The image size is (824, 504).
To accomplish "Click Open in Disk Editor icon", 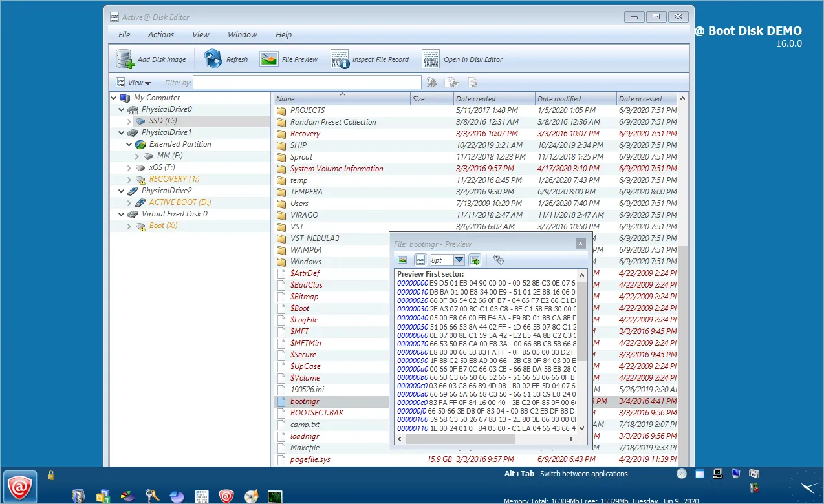I will 431,59.
